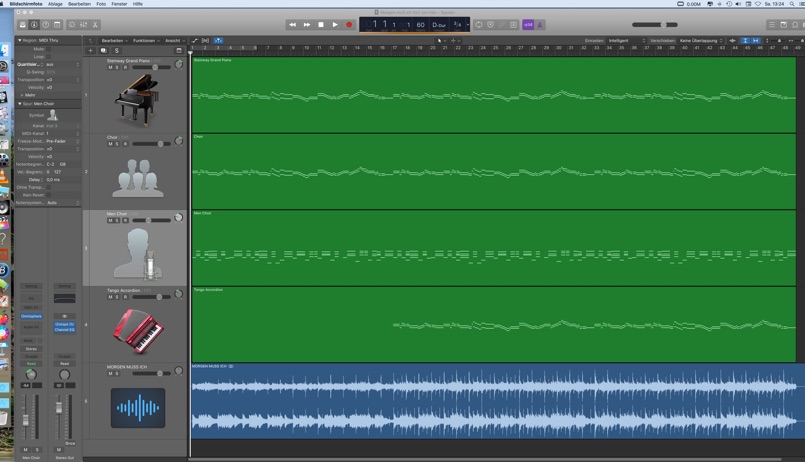
Task: Click the duplicate track button
Action: click(x=104, y=50)
